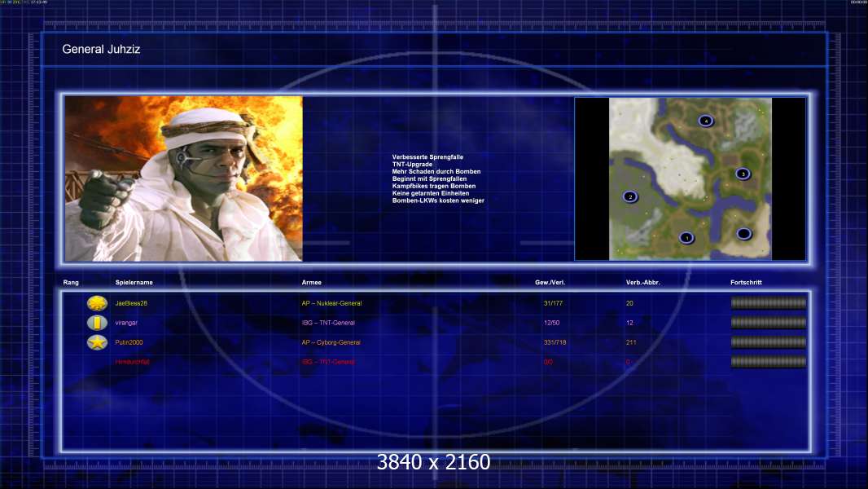Select the unnumbered start marker on the map
This screenshot has width=868, height=489.
(744, 234)
